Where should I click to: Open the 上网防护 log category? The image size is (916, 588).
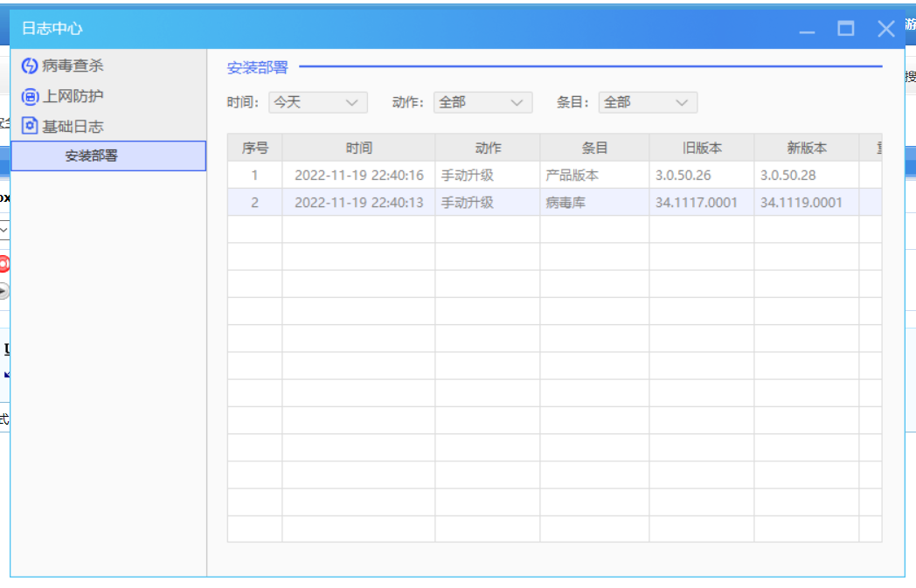point(73,96)
